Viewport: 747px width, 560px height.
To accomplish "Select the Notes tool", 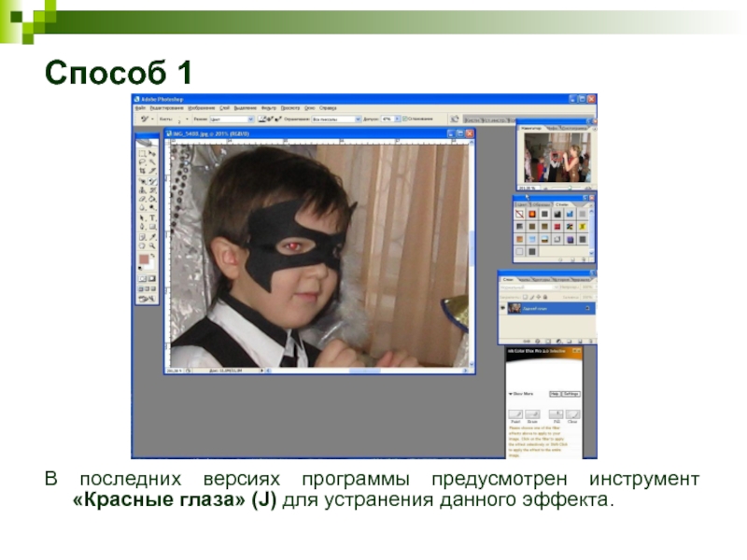I will [x=142, y=237].
